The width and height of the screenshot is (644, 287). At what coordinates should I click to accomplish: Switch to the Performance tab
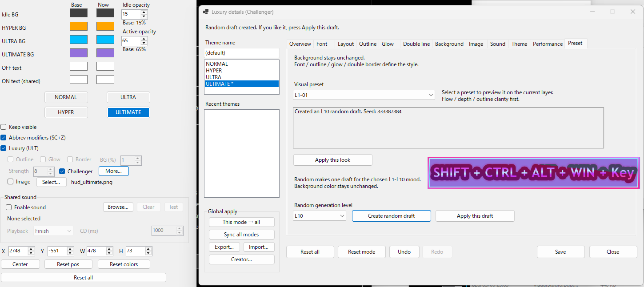(548, 44)
